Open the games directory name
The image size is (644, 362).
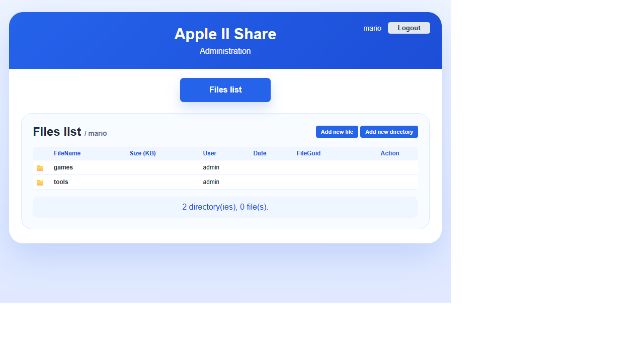pyautogui.click(x=63, y=167)
